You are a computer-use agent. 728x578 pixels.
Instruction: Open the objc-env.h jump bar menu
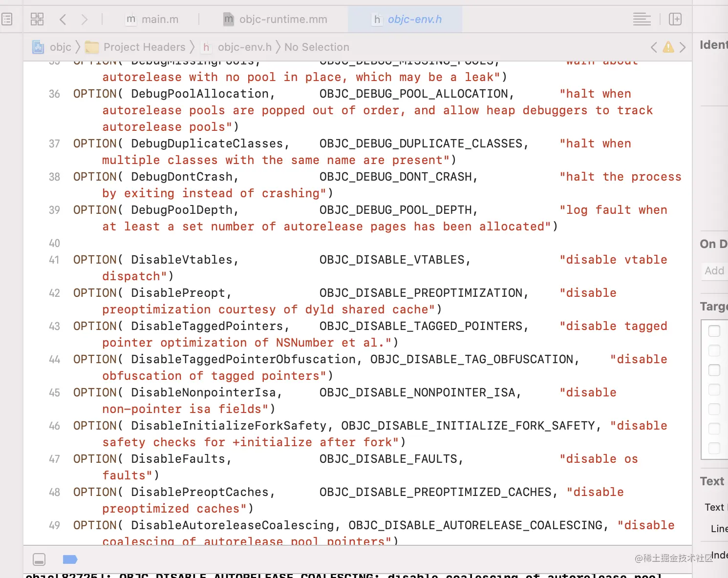245,47
